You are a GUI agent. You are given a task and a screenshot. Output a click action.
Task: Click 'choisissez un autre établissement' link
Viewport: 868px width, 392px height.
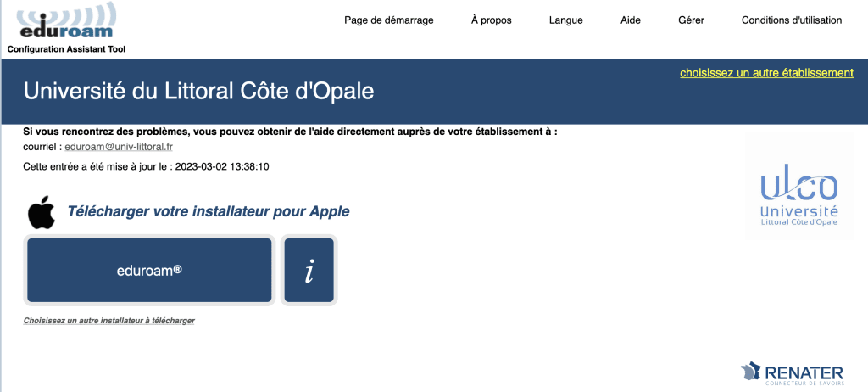pyautogui.click(x=766, y=73)
